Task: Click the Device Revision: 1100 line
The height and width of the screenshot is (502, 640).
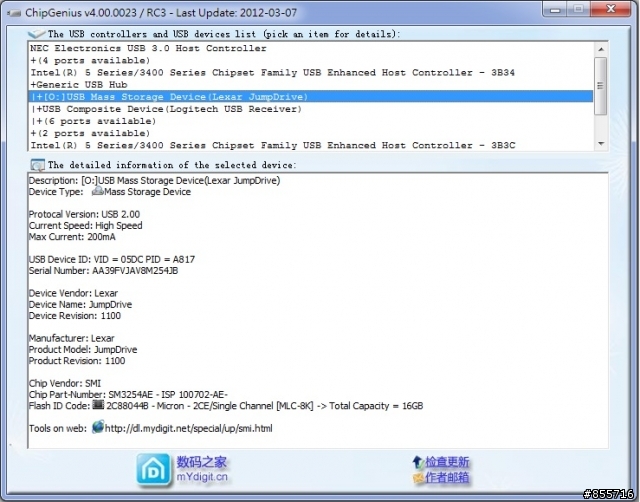Action: [75, 315]
